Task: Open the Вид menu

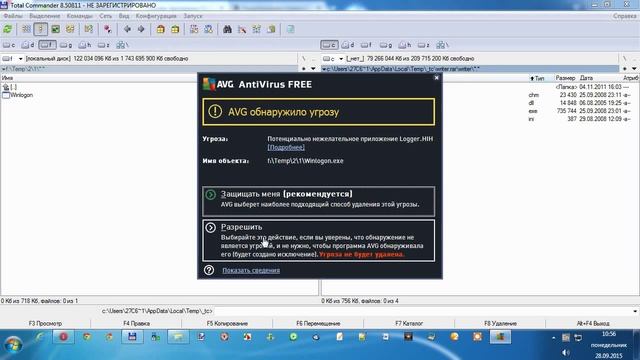Action: 124,16
